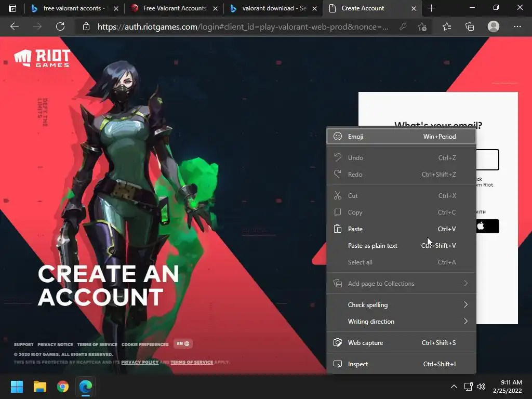The width and height of the screenshot is (532, 399).
Task: Open the clock and date flyout
Action: (x=507, y=387)
